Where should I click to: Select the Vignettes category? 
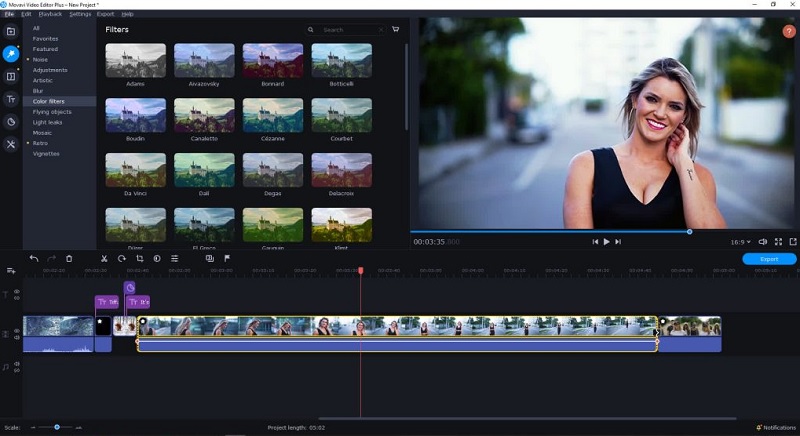pyautogui.click(x=46, y=153)
